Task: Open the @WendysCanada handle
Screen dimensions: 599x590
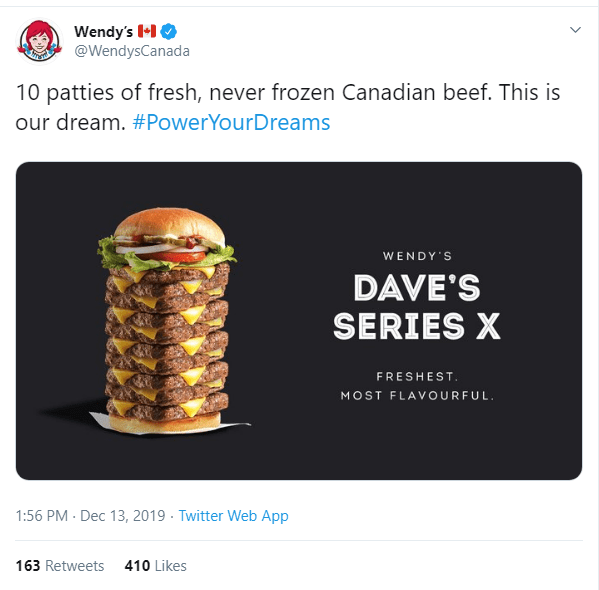Action: click(132, 51)
